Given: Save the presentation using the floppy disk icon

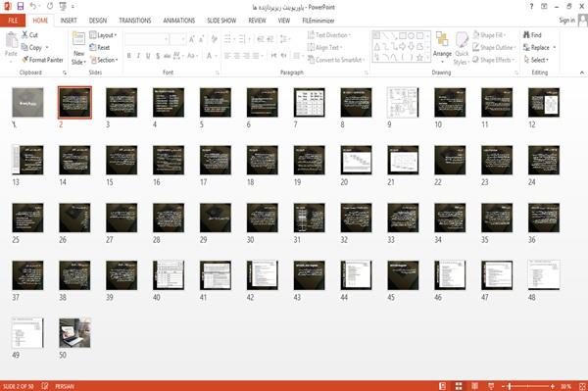Looking at the screenshot, I should pyautogui.click(x=21, y=7).
